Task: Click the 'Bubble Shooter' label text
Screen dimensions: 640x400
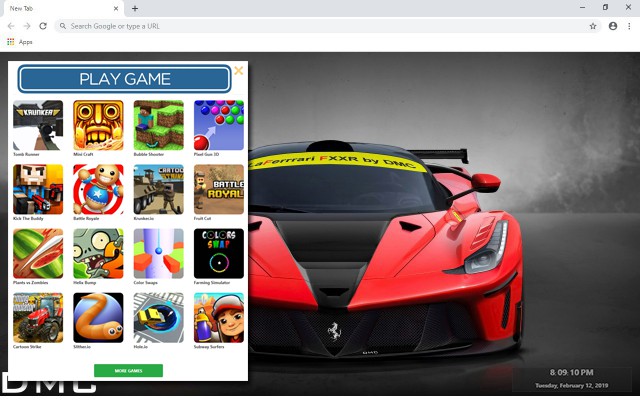Action: tap(149, 154)
